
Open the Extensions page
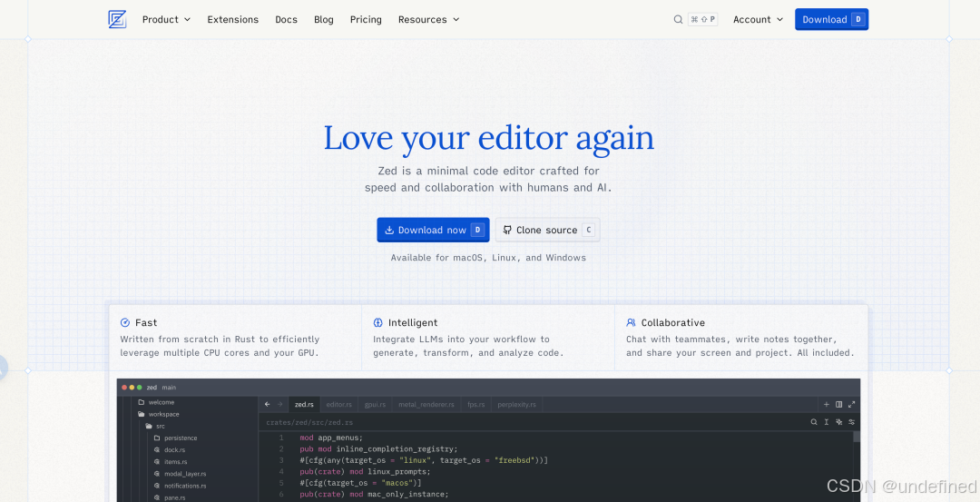pyautogui.click(x=232, y=19)
